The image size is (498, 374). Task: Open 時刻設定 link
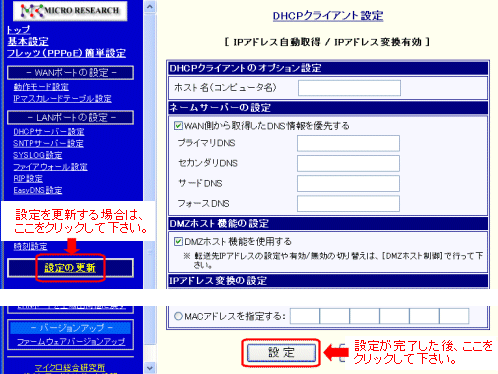click(30, 246)
